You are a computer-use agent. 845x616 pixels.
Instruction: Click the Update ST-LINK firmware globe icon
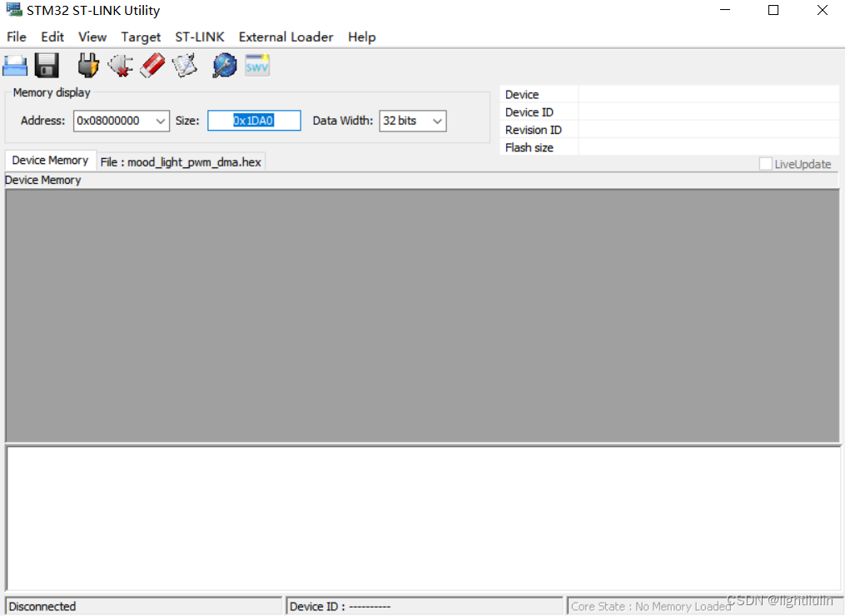click(x=224, y=66)
